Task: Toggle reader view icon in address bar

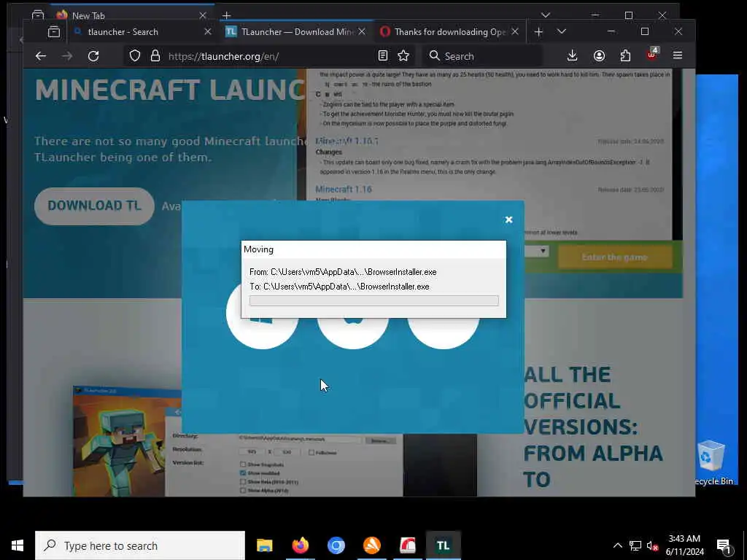Action: tap(382, 55)
